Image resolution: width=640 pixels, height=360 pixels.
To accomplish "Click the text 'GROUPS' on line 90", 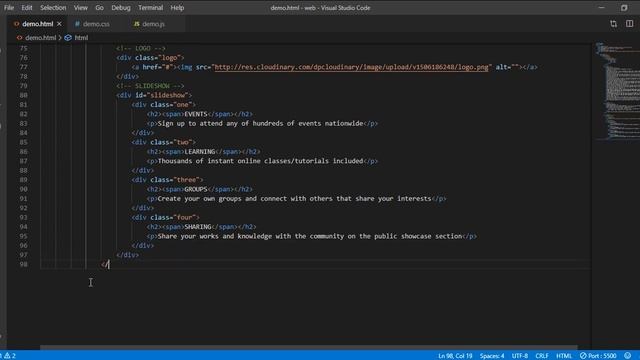I will point(196,189).
